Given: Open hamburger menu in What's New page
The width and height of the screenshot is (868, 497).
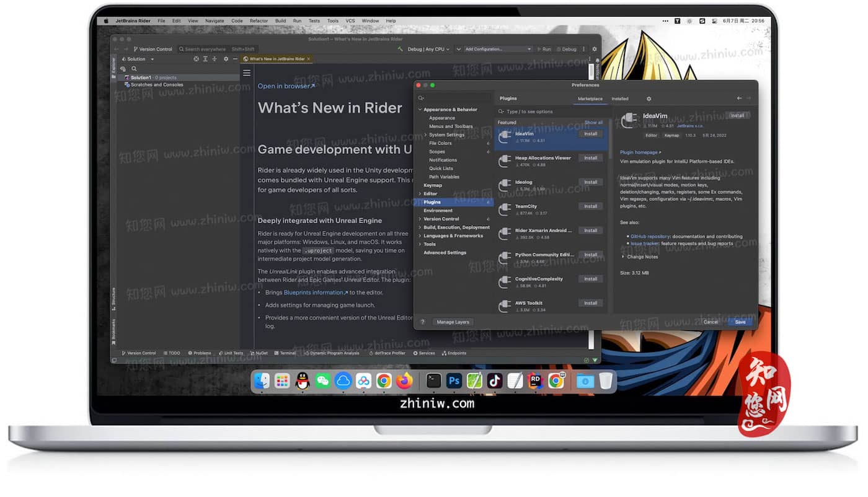Looking at the screenshot, I should [x=247, y=73].
